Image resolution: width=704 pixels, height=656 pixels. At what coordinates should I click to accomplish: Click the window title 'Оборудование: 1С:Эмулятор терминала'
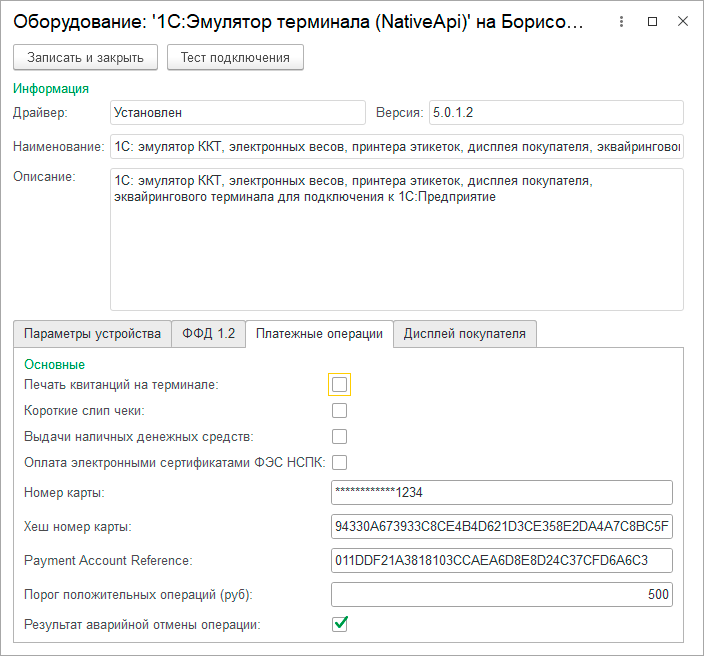tap(298, 22)
